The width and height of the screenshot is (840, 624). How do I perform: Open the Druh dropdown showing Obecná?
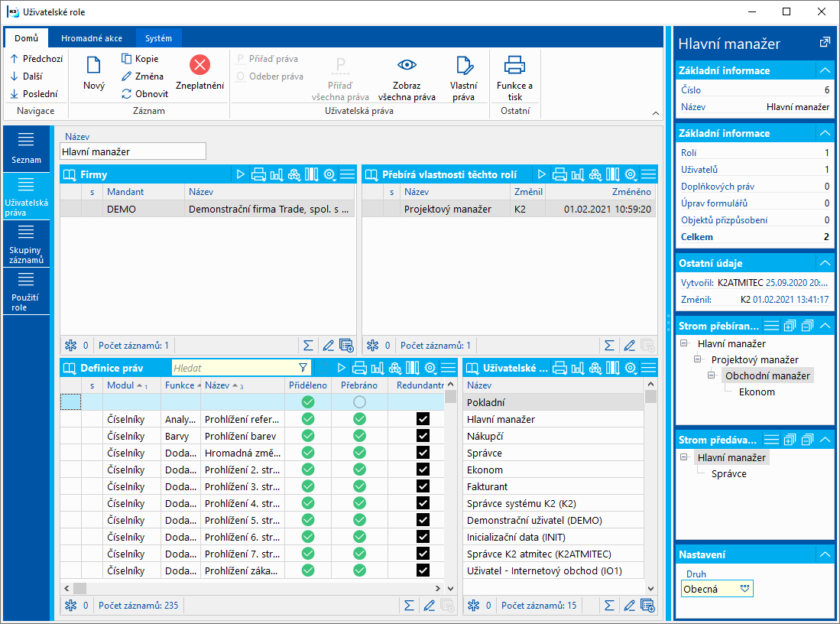[x=745, y=588]
